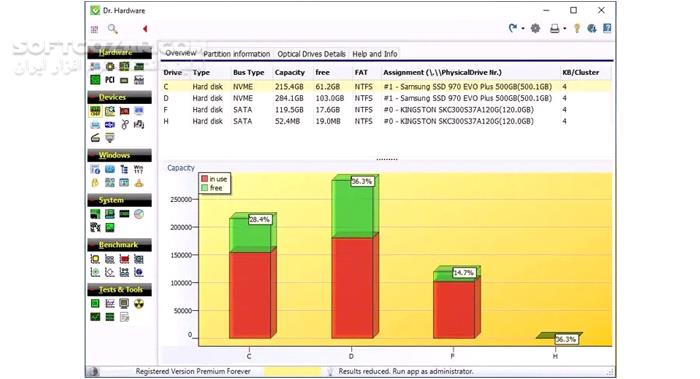Collapse the Tests & Tools section header
The width and height of the screenshot is (700, 379).
[x=119, y=290]
